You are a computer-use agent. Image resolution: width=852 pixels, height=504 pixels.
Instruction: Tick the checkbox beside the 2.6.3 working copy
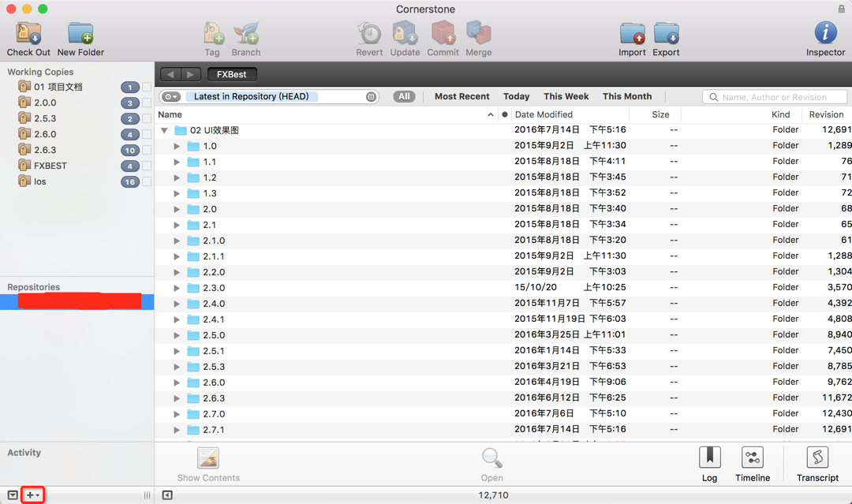click(147, 150)
